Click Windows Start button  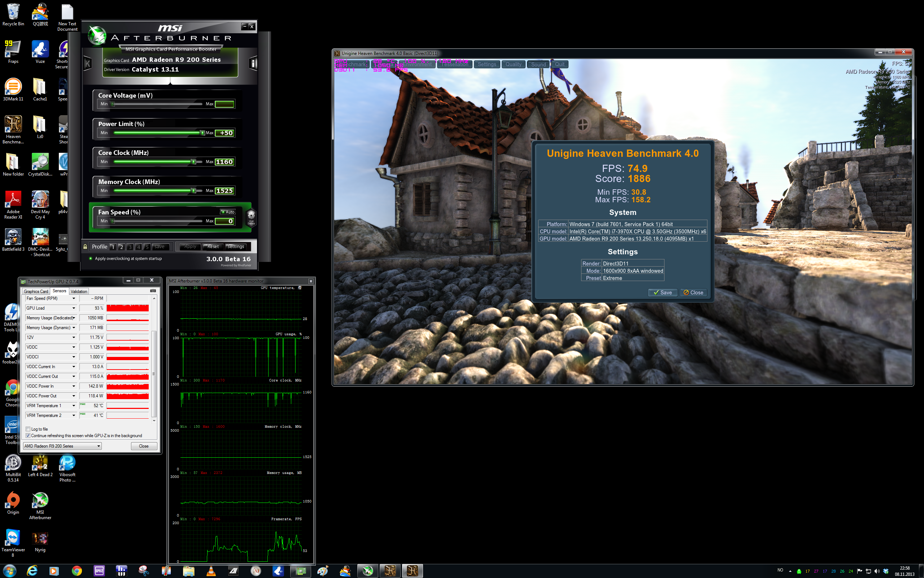click(9, 571)
